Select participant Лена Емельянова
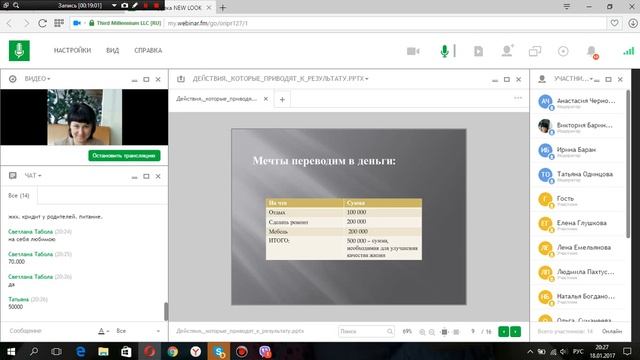The width and height of the screenshot is (640, 360). (578, 249)
